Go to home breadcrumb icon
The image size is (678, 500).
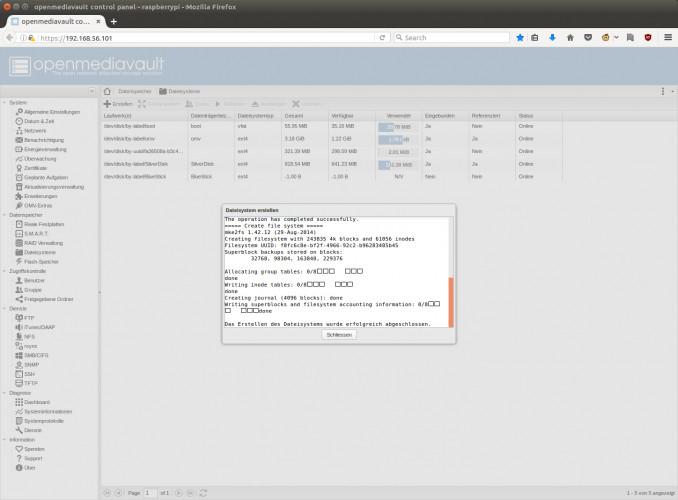point(107,91)
